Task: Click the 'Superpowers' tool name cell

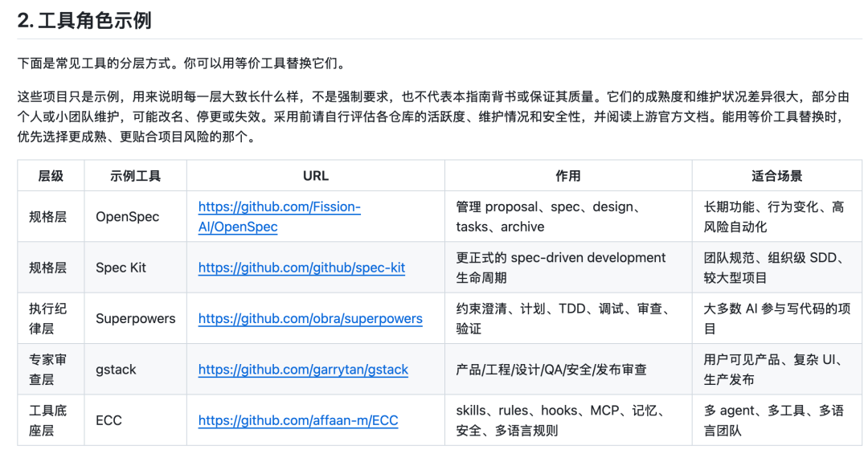Action: click(x=136, y=318)
